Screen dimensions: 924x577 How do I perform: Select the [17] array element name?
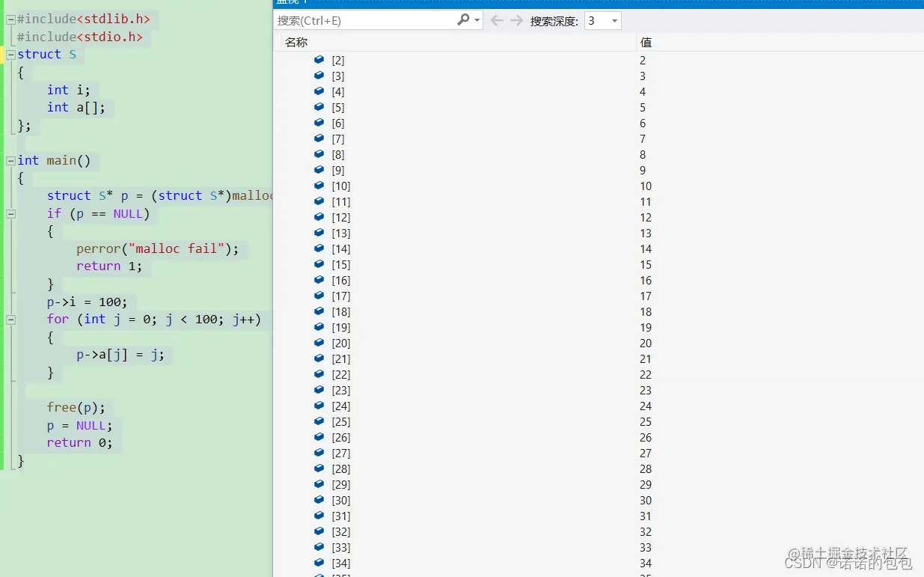click(x=341, y=296)
